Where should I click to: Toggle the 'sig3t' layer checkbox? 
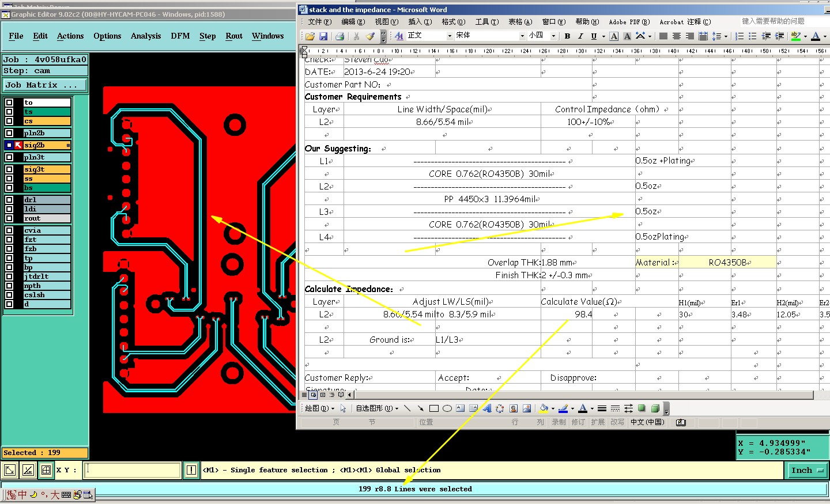[x=9, y=169]
